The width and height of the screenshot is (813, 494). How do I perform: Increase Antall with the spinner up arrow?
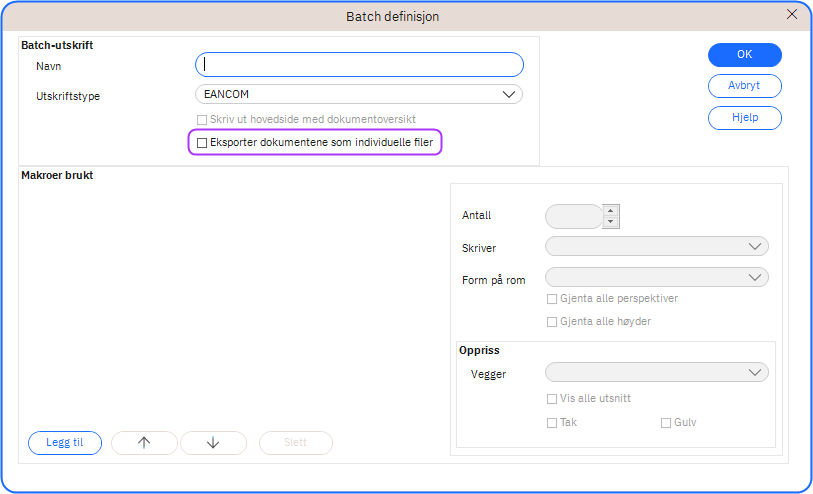click(x=612, y=210)
